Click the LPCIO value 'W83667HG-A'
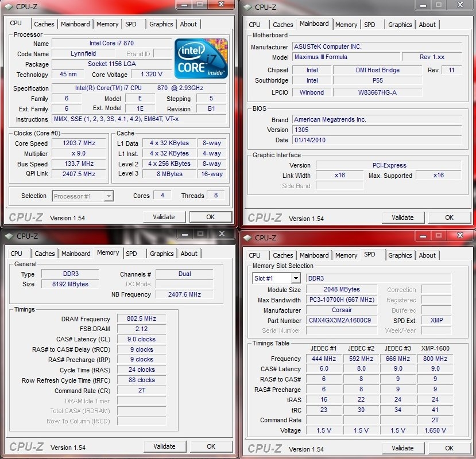This screenshot has width=476, height=459. click(x=378, y=92)
